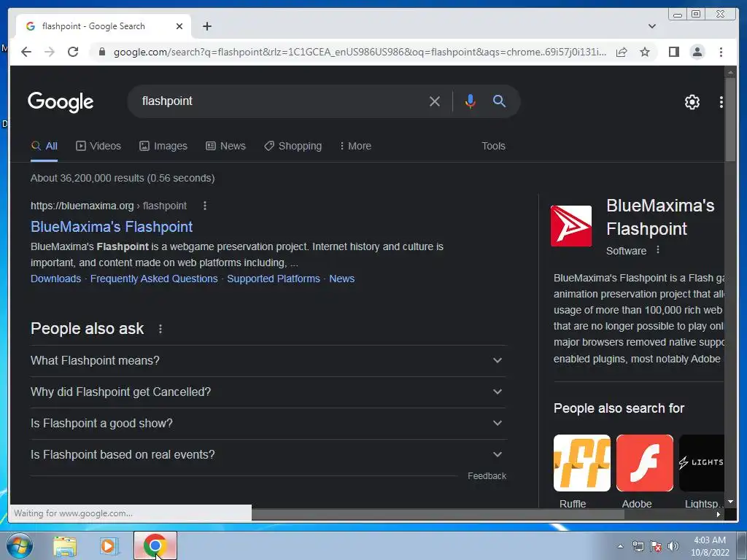Image resolution: width=747 pixels, height=560 pixels.
Task: Open options dots for bluemaxima.org result
Action: (205, 206)
